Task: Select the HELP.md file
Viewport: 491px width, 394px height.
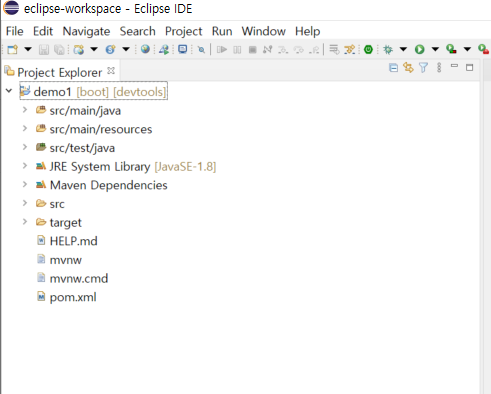Action: pyautogui.click(x=73, y=241)
